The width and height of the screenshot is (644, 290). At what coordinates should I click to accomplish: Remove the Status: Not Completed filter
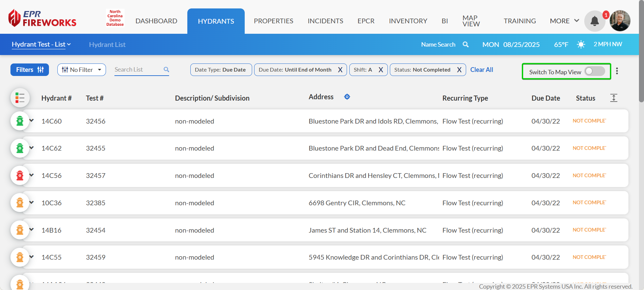click(459, 70)
